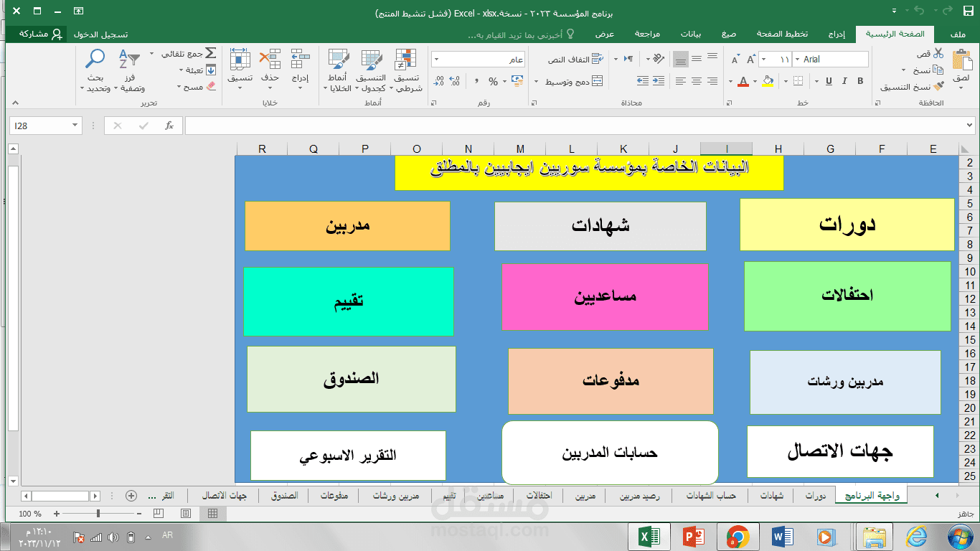Open Sort and Filter (فرز وتصفية)
The height and width of the screenshot is (551, 980).
(x=130, y=70)
